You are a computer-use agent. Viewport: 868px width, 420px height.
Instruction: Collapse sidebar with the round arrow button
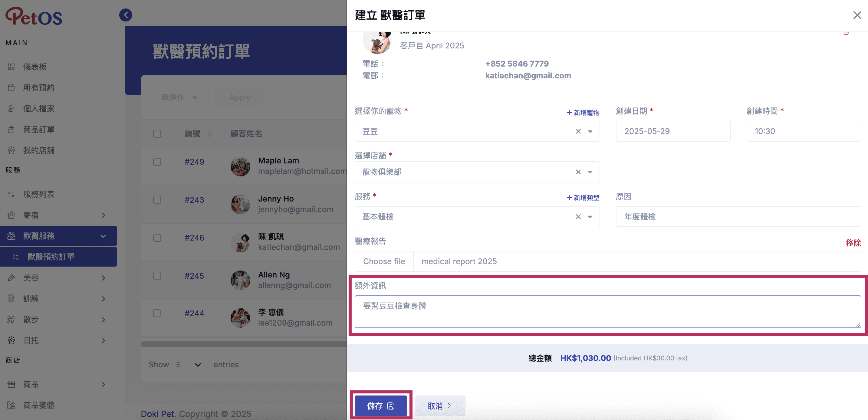click(126, 15)
